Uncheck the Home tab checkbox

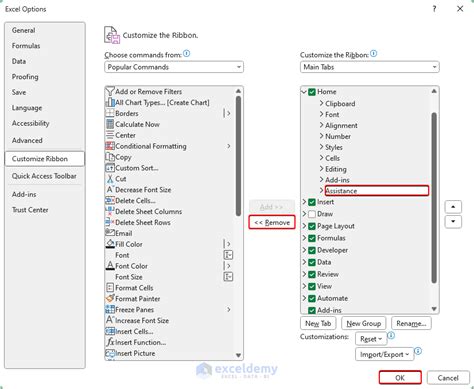[x=312, y=92]
